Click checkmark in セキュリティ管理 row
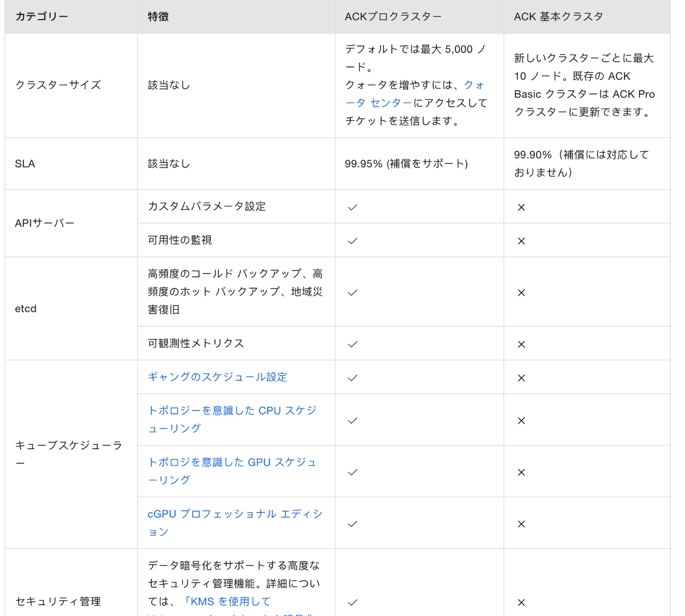The height and width of the screenshot is (616, 685). [x=352, y=602]
